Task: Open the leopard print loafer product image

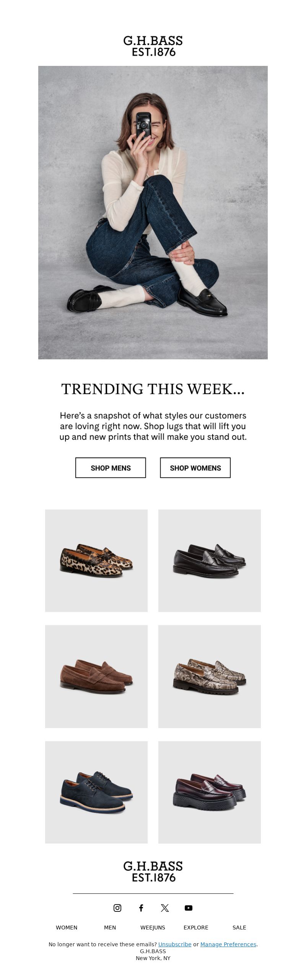Action: click(96, 560)
